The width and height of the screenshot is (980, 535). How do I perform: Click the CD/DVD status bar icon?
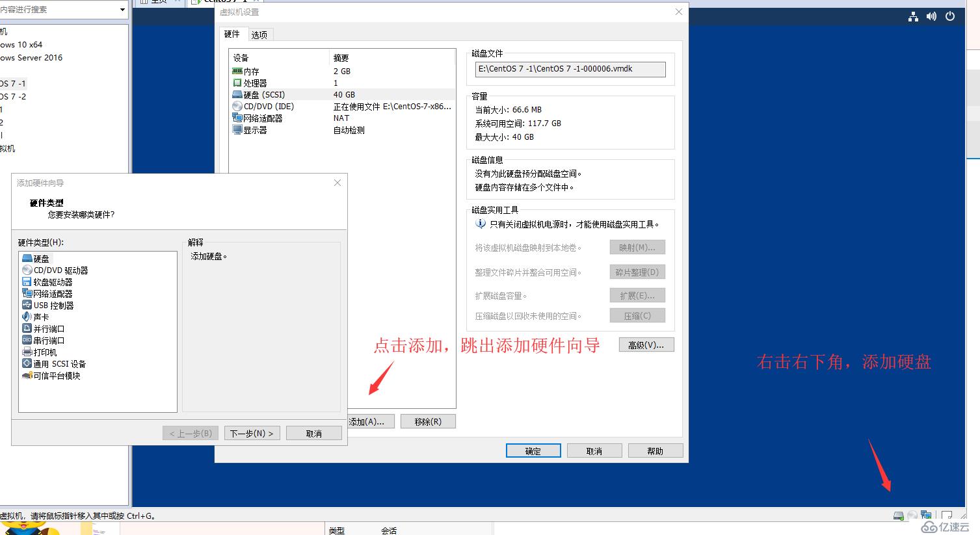[x=912, y=515]
